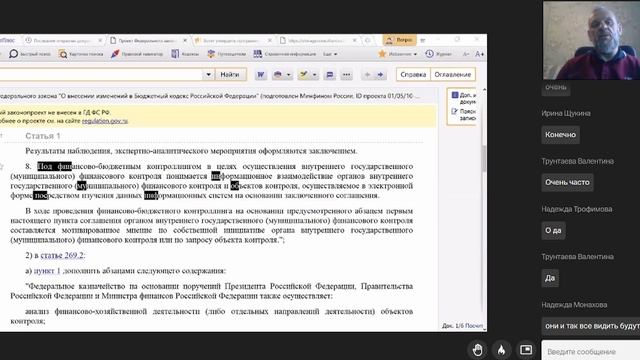
Task: Click 'Док. 1/6' status bar entry
Action: pyautogui.click(x=452, y=326)
